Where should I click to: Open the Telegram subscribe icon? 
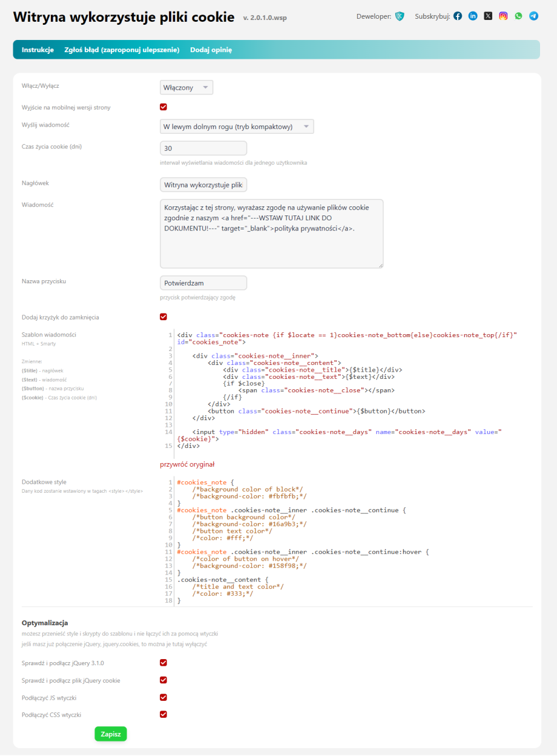point(533,16)
